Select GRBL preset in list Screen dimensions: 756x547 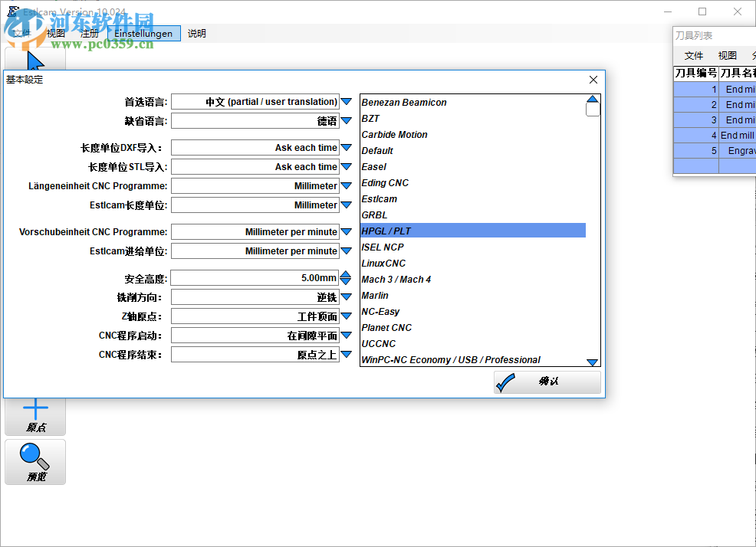[473, 215]
